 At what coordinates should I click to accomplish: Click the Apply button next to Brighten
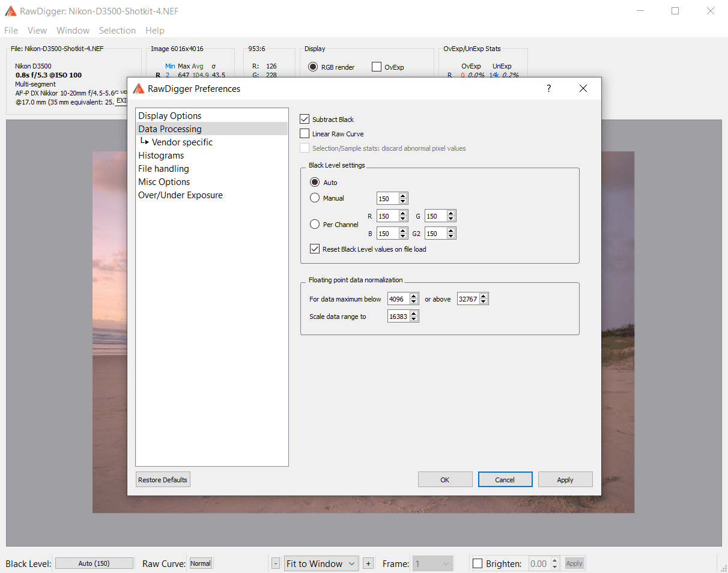click(x=574, y=563)
